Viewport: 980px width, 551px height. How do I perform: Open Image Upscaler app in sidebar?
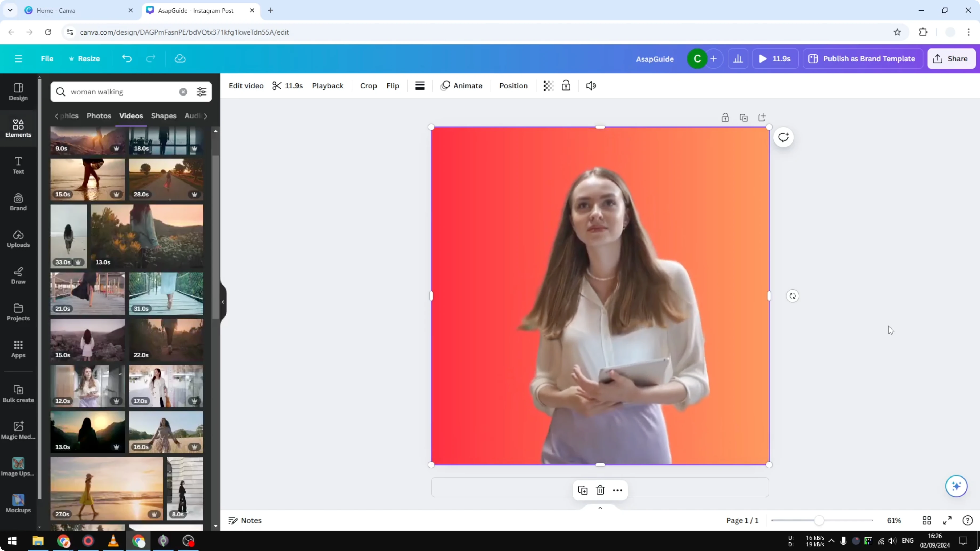point(18,467)
